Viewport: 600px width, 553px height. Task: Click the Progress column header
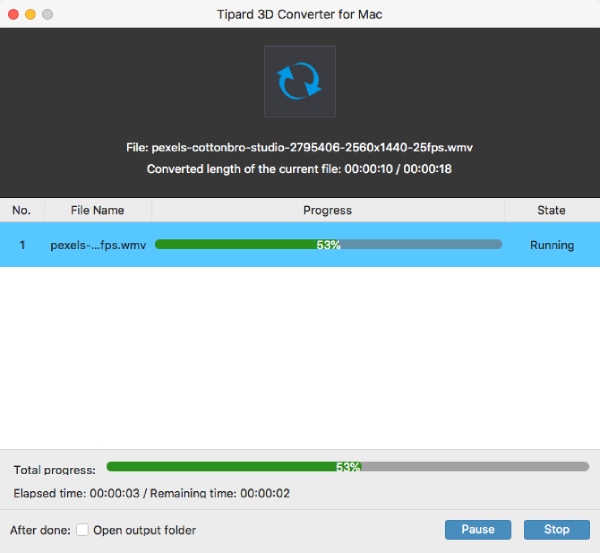pos(327,210)
